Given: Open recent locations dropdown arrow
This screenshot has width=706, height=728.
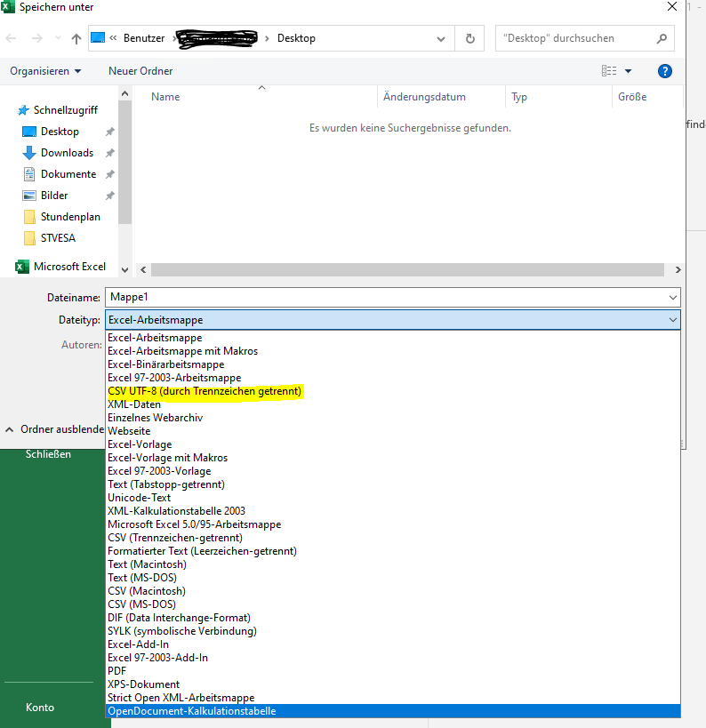Looking at the screenshot, I should tap(58, 38).
